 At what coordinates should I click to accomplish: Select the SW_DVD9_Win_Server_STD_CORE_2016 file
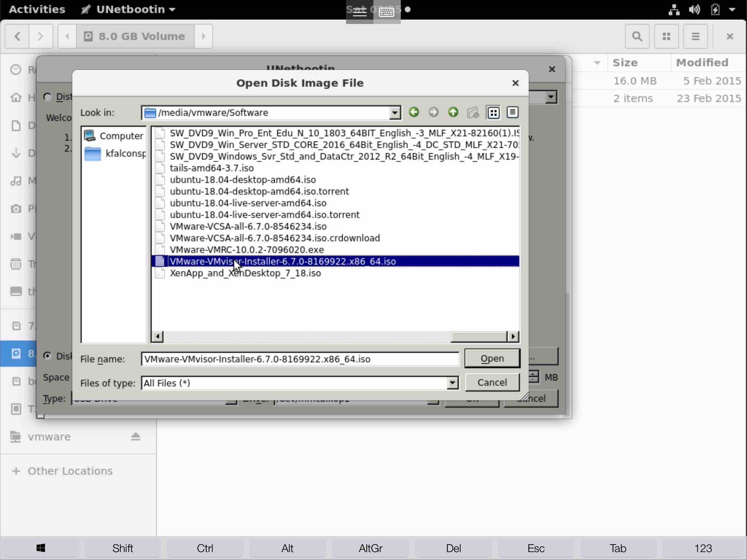[336, 145]
